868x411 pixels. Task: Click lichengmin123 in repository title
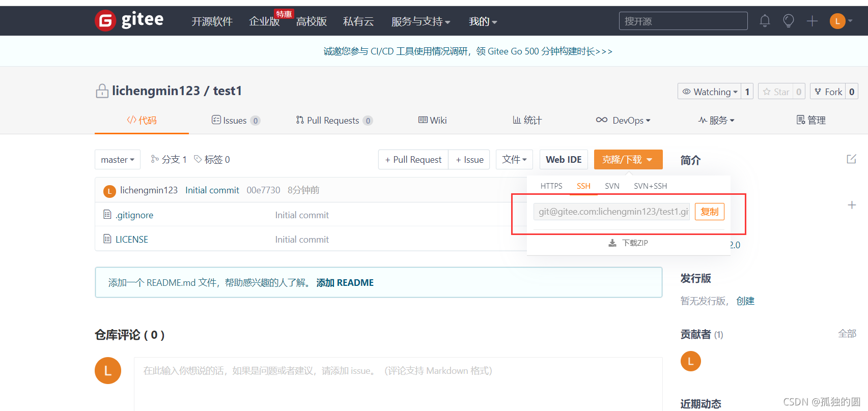click(x=156, y=91)
